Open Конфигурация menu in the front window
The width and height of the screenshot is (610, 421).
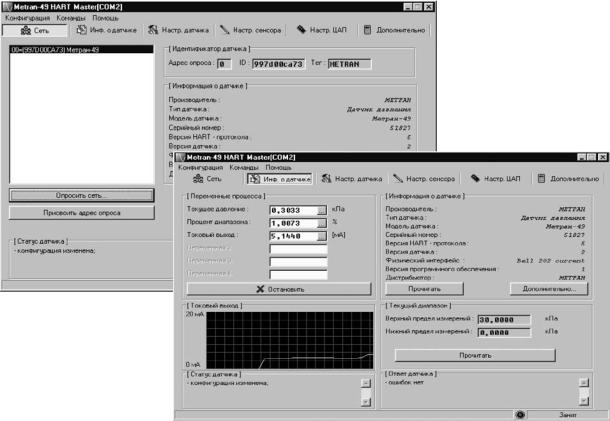pos(200,167)
